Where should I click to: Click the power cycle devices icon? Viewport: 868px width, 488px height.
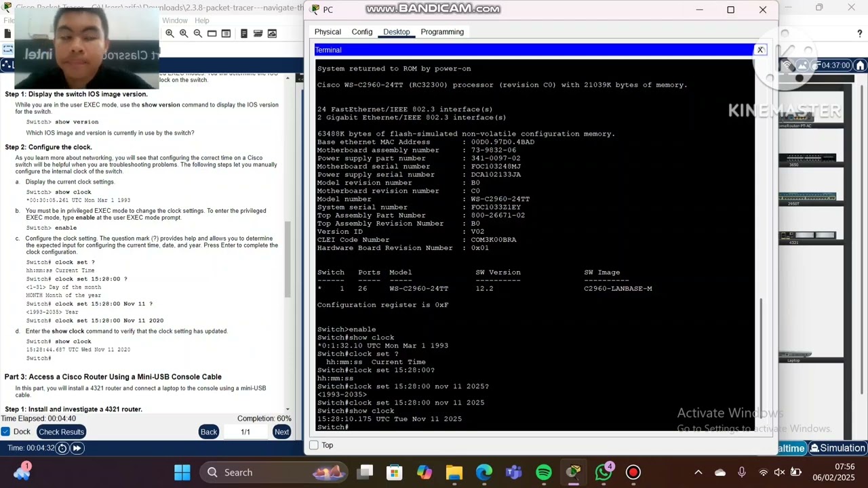62,448
